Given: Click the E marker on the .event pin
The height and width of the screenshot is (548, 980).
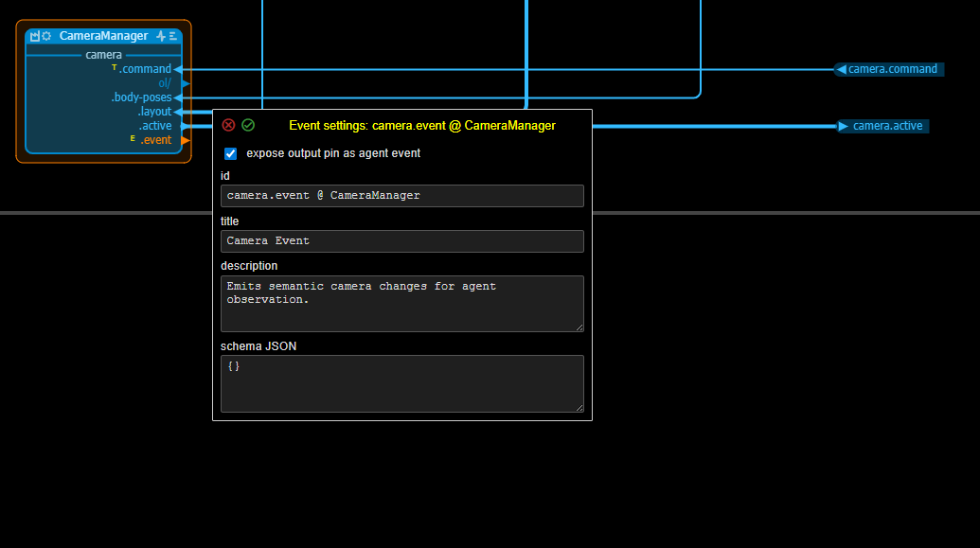Looking at the screenshot, I should tap(133, 138).
